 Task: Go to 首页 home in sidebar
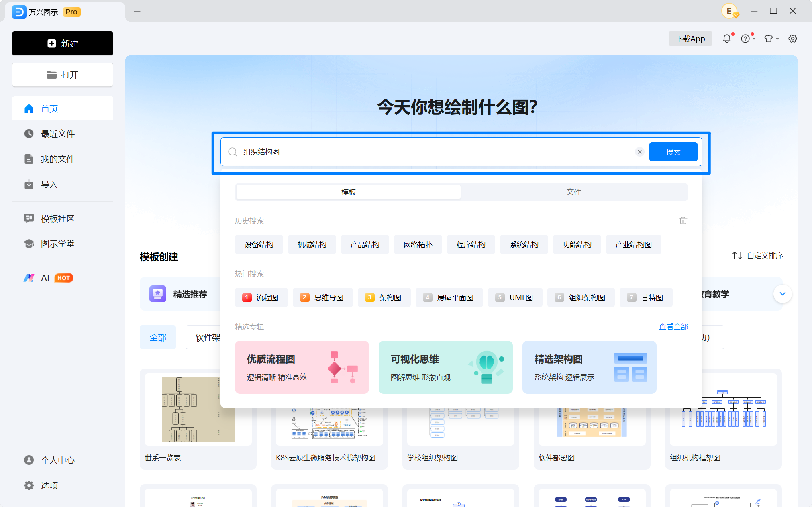click(x=63, y=109)
